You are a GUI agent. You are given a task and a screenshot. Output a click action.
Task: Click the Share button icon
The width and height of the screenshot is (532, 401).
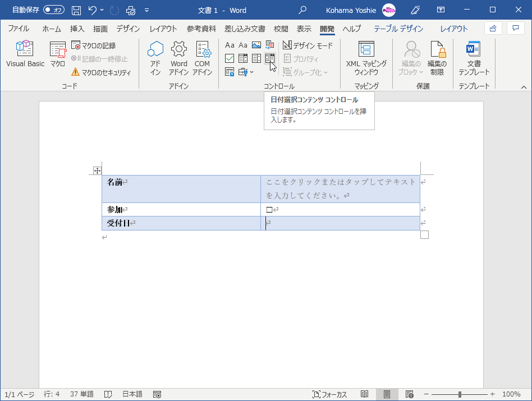(493, 28)
